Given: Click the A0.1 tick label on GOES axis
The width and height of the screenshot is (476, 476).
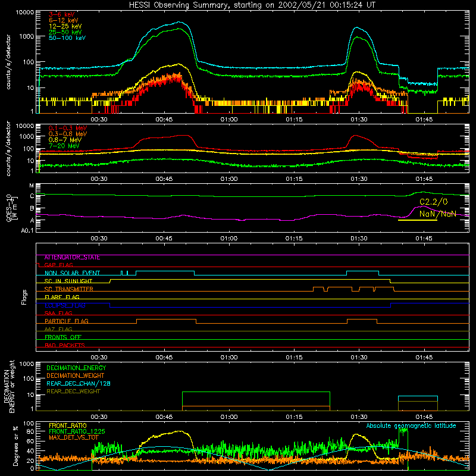Looking at the screenshot, I should click(x=27, y=231).
